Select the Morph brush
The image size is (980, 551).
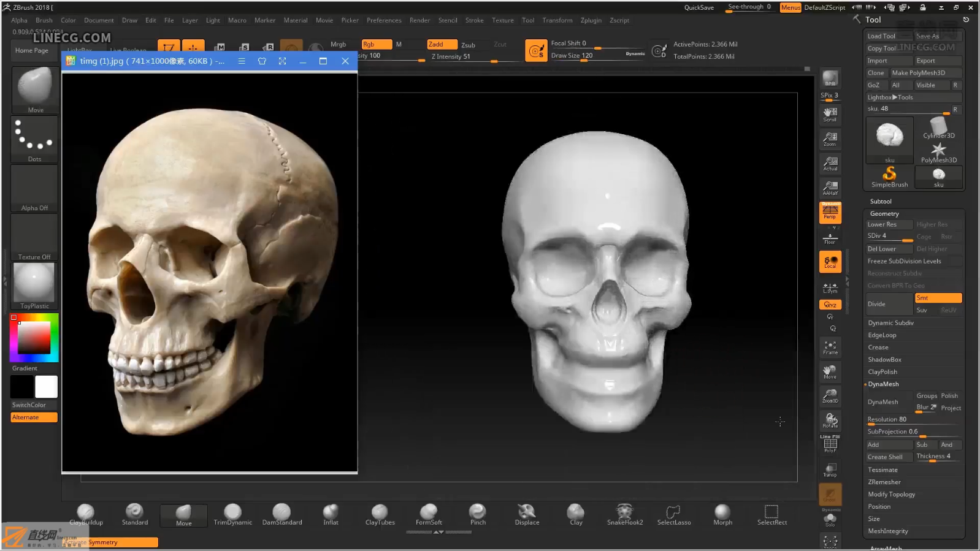coord(722,515)
